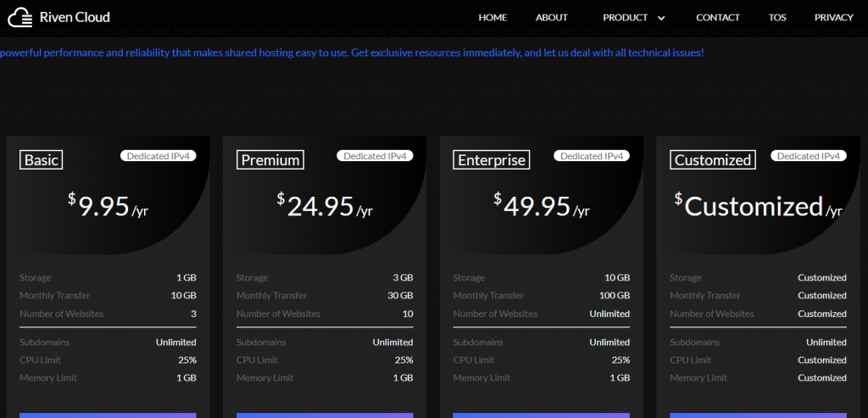Click Basic plan's 10 GB Monthly Transfer value

184,295
